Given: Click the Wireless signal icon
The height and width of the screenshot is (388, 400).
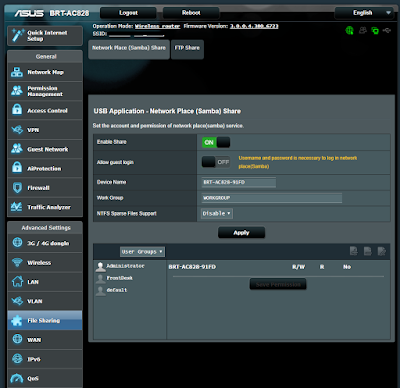Looking at the screenshot, I should click(17, 262).
